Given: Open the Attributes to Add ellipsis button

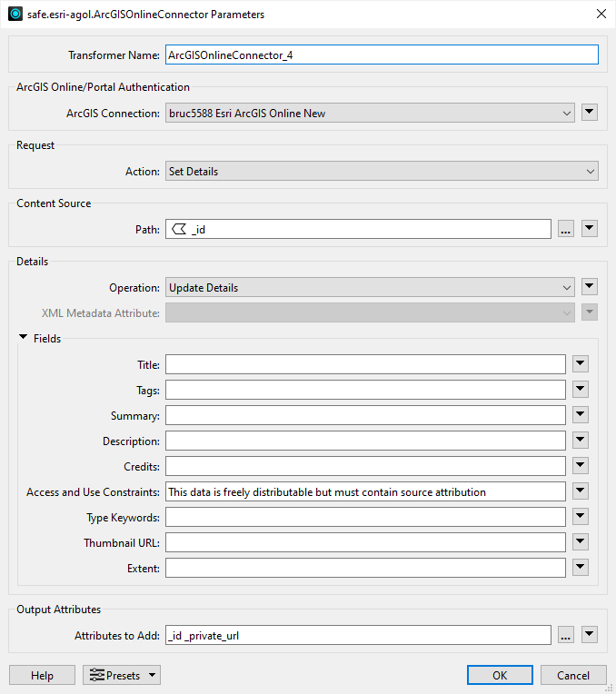Looking at the screenshot, I should [565, 636].
